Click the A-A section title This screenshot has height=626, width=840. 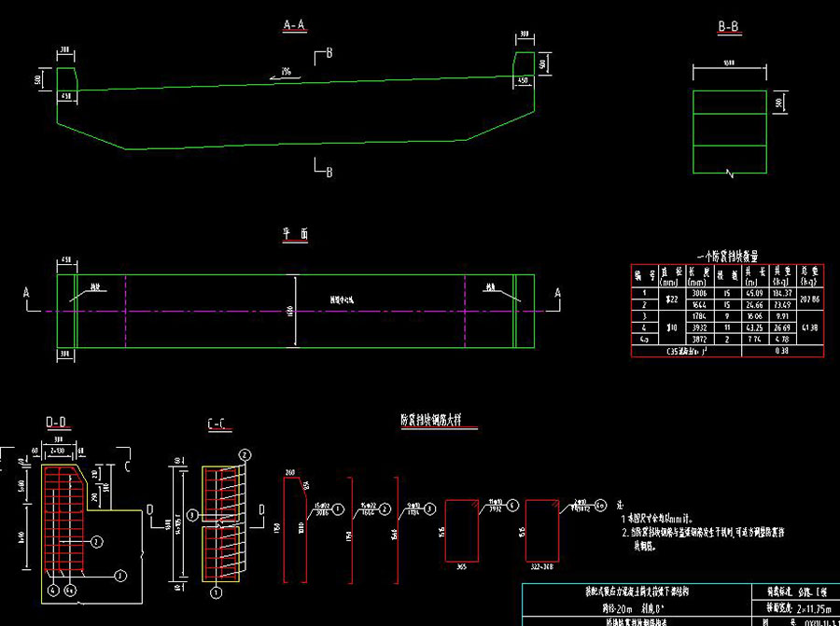point(295,26)
